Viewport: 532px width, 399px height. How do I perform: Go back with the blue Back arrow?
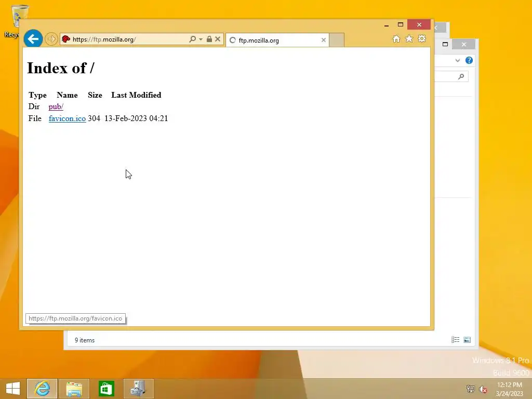pyautogui.click(x=33, y=39)
